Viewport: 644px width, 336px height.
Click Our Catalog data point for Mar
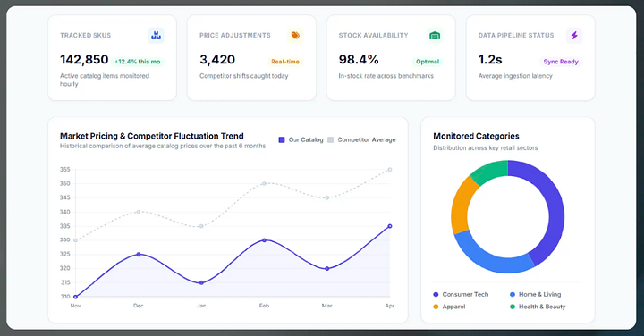327,269
